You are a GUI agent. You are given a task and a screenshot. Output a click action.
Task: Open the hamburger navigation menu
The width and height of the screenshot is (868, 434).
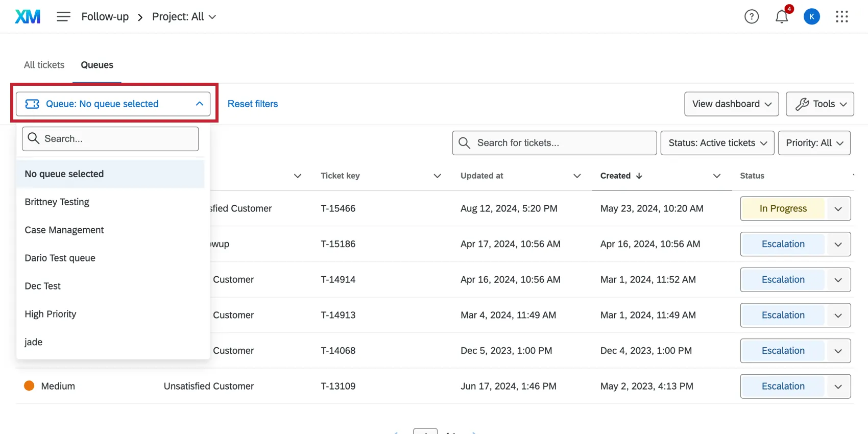(63, 17)
